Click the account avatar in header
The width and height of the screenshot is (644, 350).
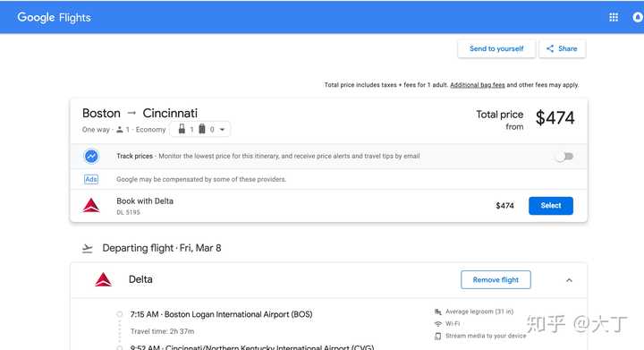[x=638, y=17]
